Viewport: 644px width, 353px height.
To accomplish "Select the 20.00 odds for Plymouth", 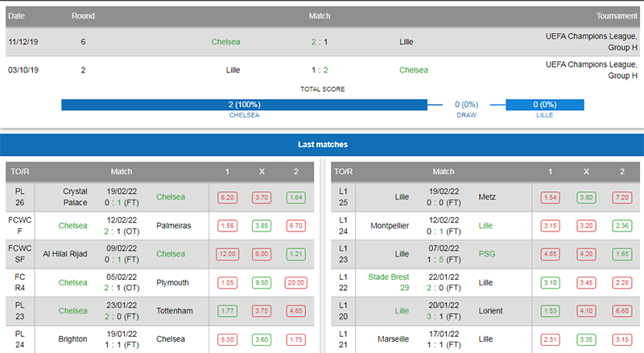I will [x=295, y=282].
